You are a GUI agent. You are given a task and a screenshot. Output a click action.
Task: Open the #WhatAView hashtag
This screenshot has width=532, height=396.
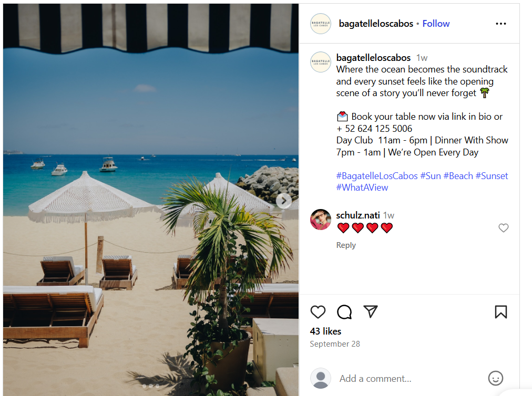(x=362, y=187)
